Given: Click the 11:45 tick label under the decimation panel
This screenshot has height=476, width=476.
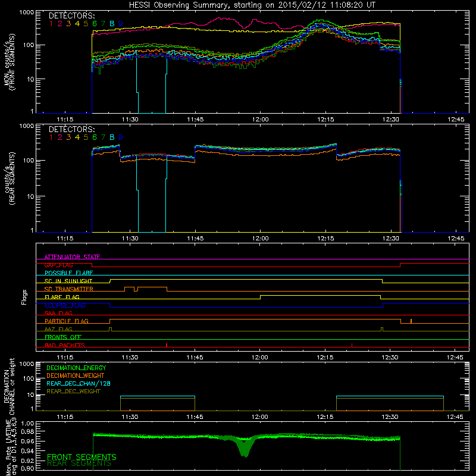Looking at the screenshot, I should (x=195, y=417).
